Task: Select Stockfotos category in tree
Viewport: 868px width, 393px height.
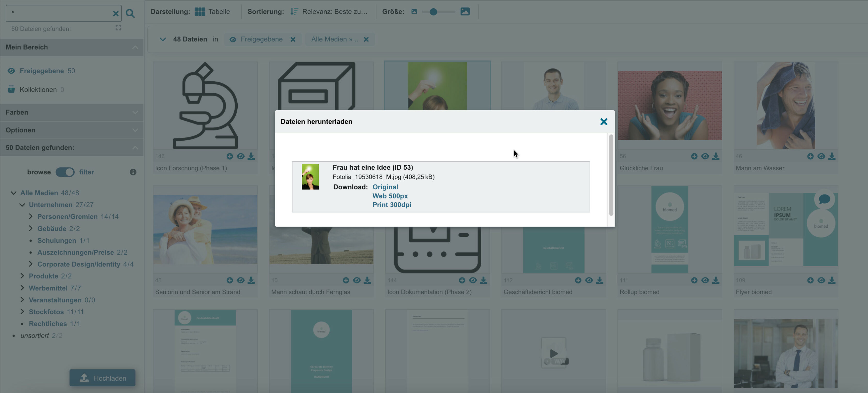Action: click(46, 312)
